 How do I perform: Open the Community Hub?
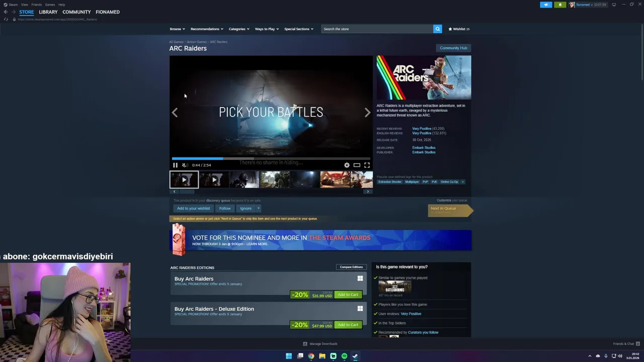point(453,48)
